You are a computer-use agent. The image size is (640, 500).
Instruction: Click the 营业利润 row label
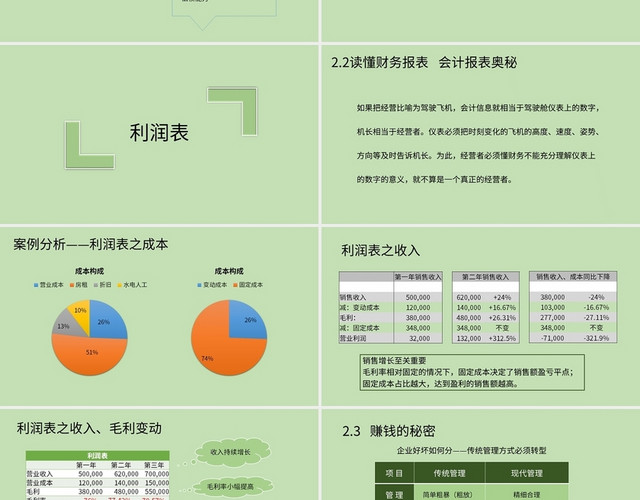(x=353, y=338)
